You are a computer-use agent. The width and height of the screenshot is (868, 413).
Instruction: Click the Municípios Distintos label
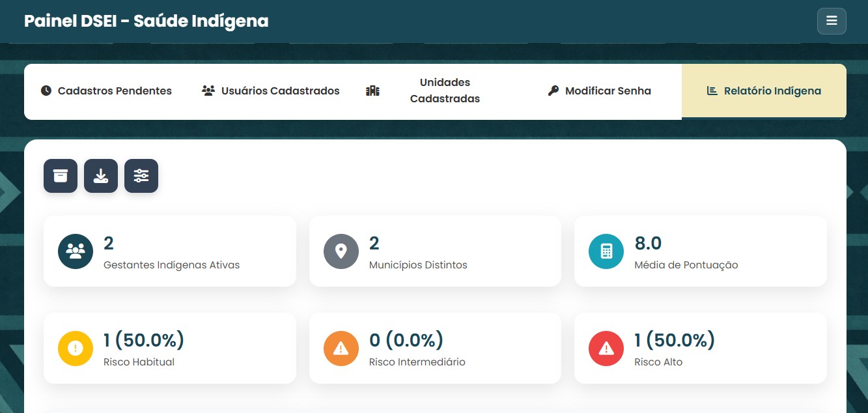(418, 265)
